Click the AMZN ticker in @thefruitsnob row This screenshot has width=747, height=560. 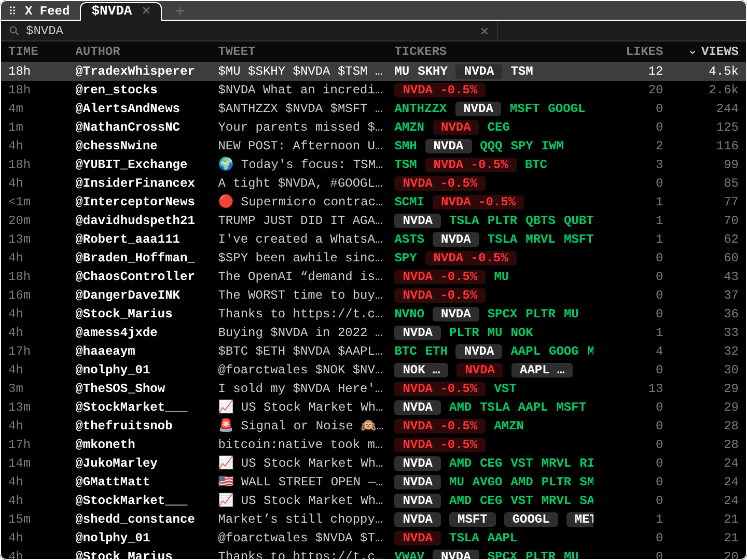tap(509, 426)
